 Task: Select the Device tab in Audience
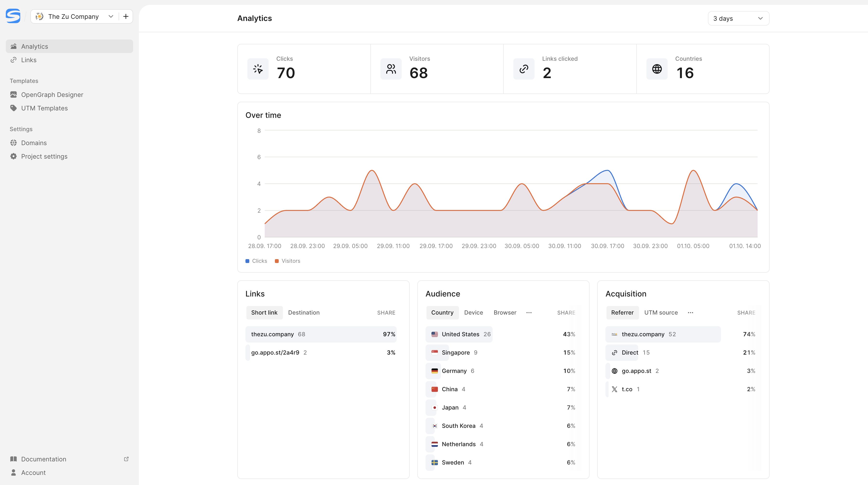tap(474, 313)
